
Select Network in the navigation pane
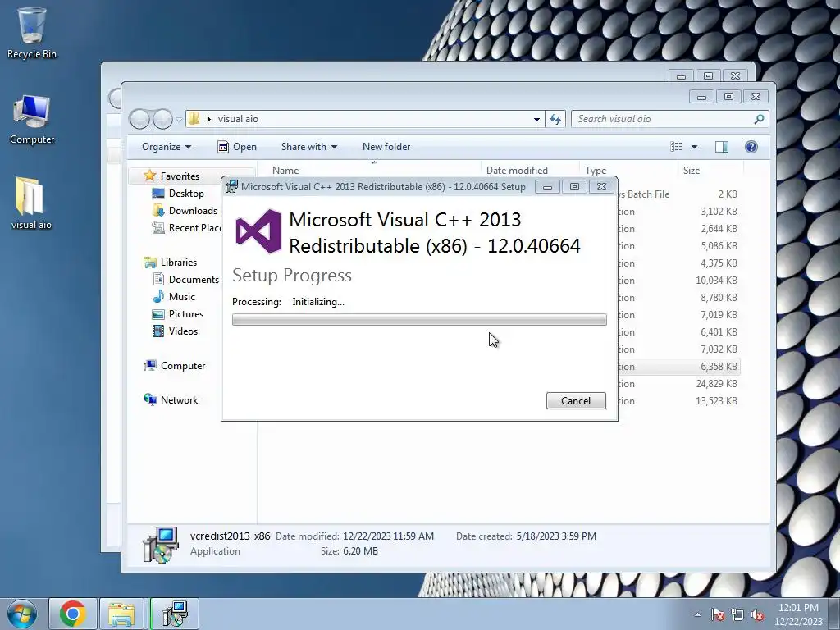[179, 400]
